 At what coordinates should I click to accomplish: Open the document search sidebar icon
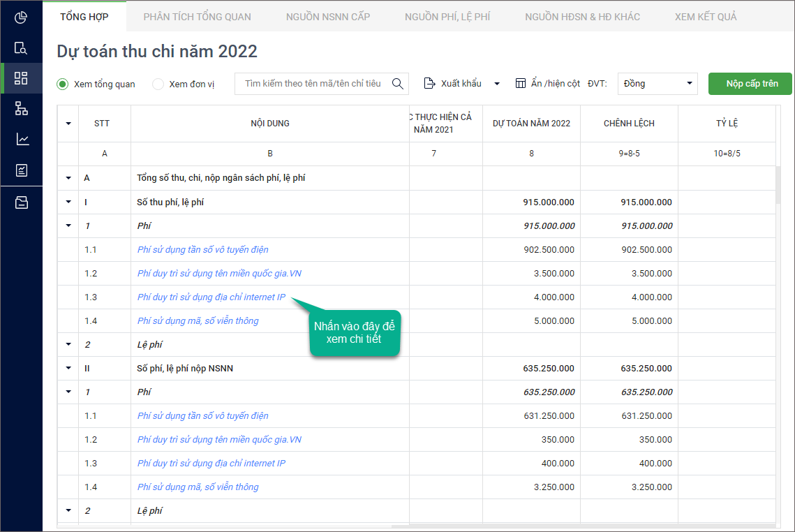click(21, 48)
